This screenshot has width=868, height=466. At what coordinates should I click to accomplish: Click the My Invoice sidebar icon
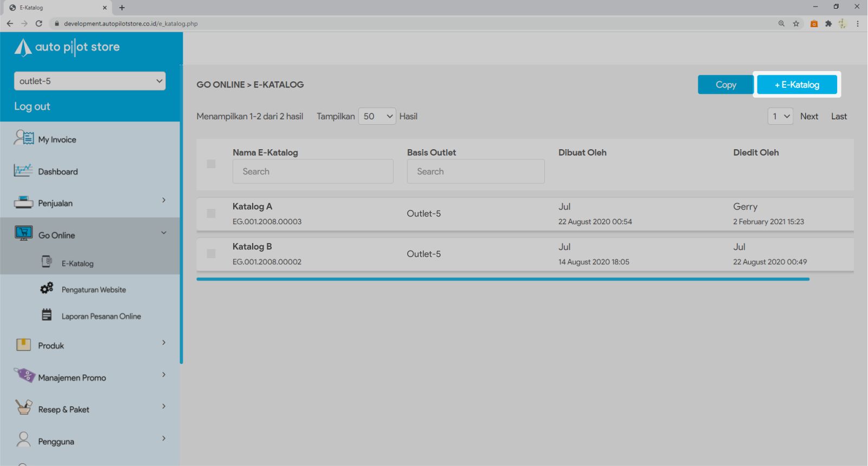23,138
